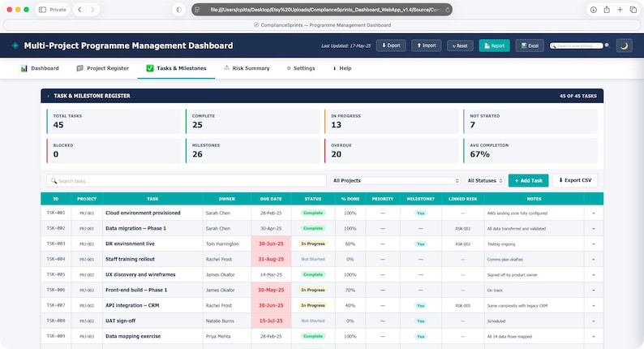Go to the Settings tab
Image resolution: width=644 pixels, height=349 pixels.
pyautogui.click(x=301, y=68)
